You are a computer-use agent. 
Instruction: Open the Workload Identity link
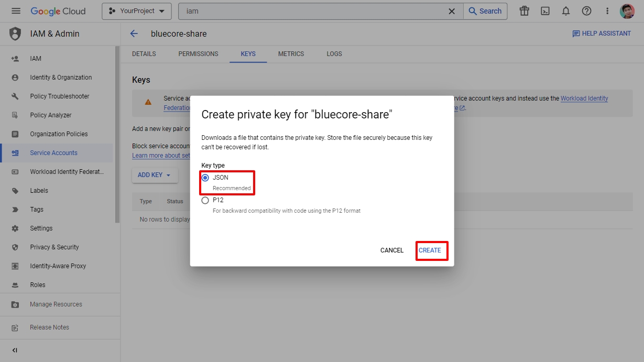coord(584,98)
